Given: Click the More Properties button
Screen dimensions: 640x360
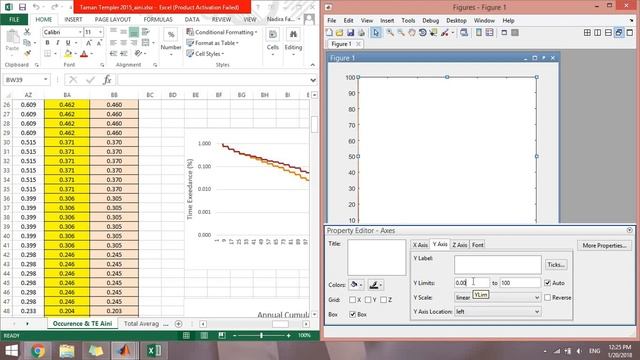Looking at the screenshot, I should click(604, 246).
